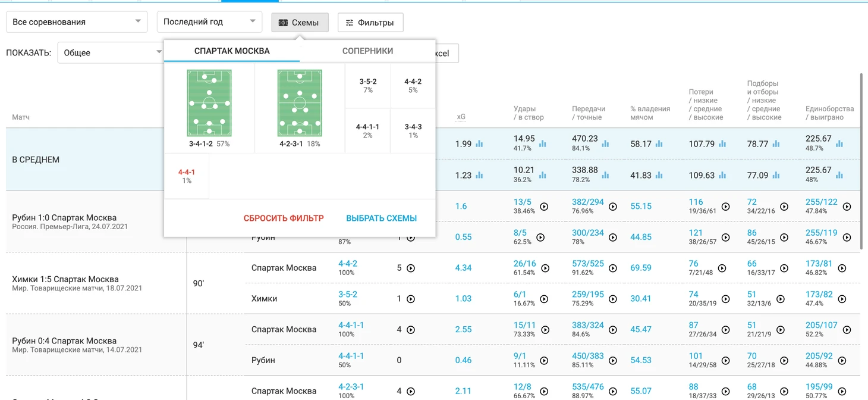Open the 'Общее' show dropdown
868x400 pixels.
click(110, 52)
